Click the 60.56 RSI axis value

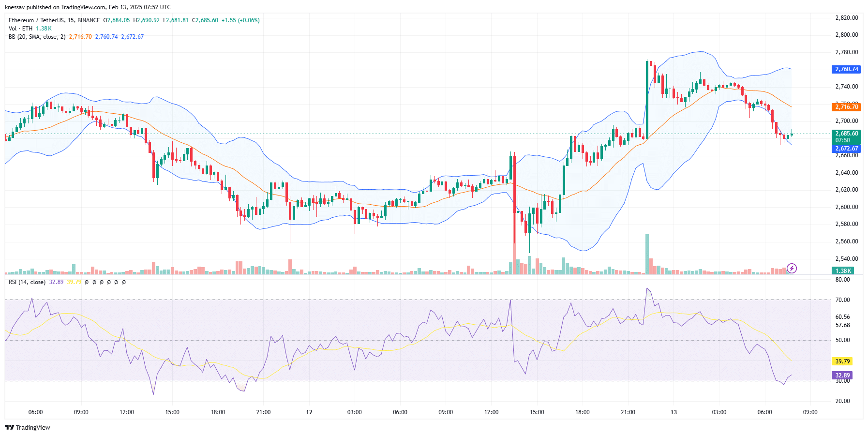click(x=843, y=317)
